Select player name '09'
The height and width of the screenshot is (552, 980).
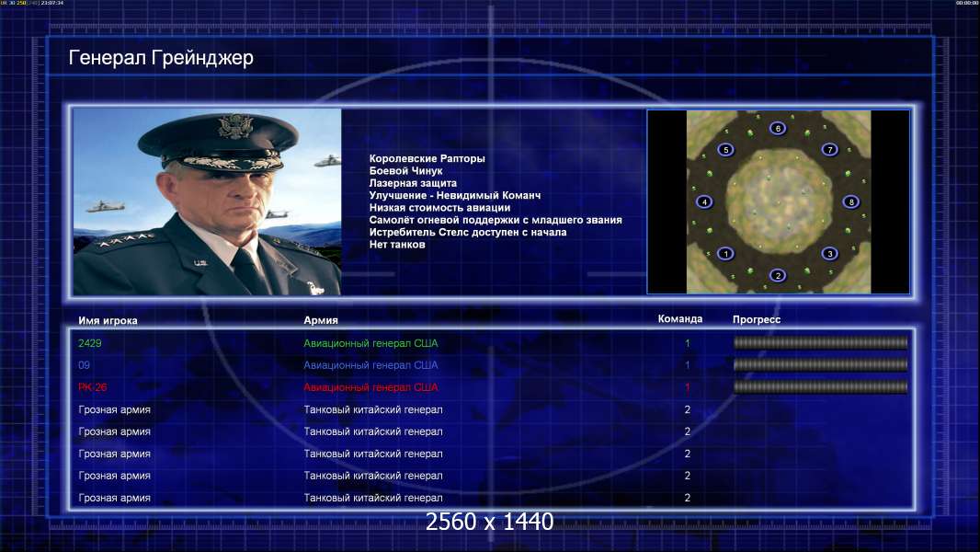click(x=84, y=365)
